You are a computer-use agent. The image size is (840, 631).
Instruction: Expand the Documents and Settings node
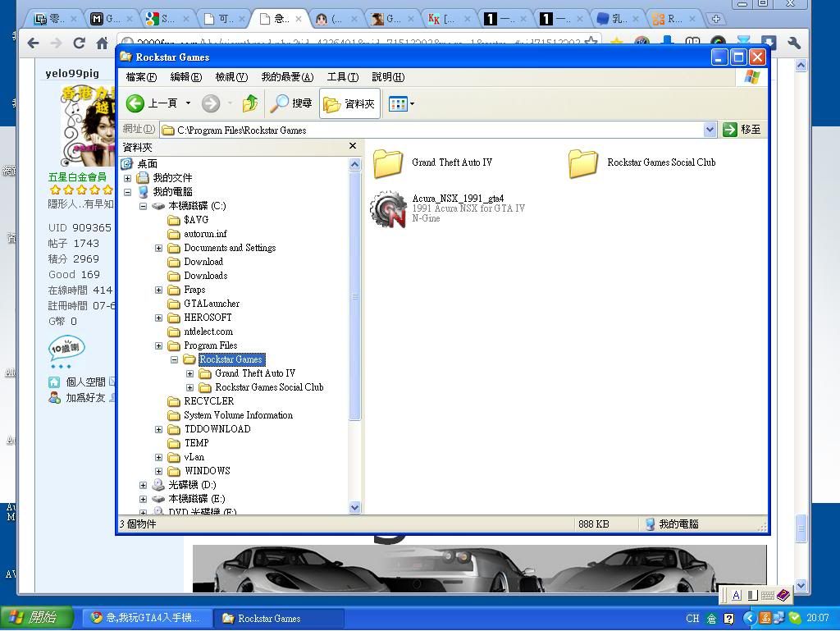click(x=159, y=248)
